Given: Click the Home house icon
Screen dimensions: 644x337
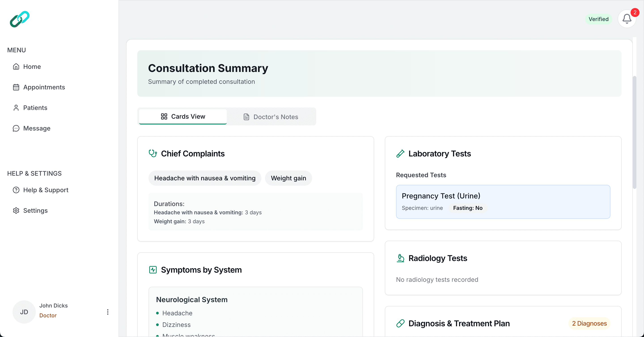Looking at the screenshot, I should [x=16, y=66].
